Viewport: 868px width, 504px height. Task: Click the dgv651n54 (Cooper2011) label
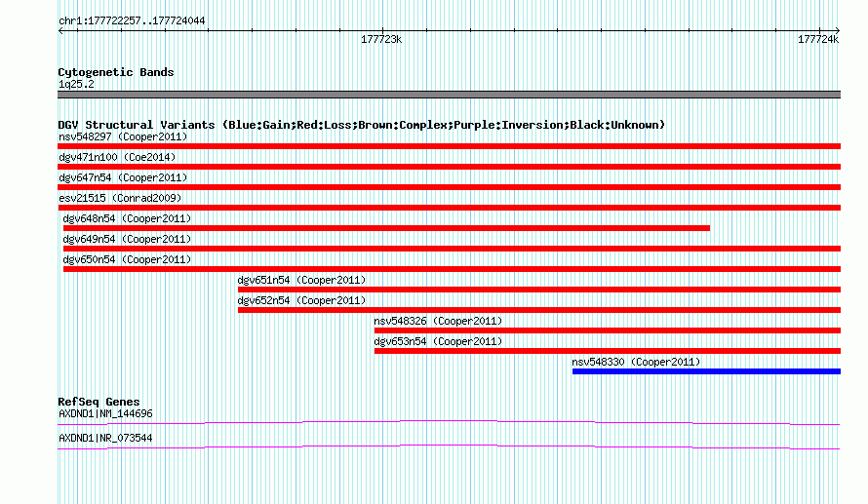click(301, 280)
